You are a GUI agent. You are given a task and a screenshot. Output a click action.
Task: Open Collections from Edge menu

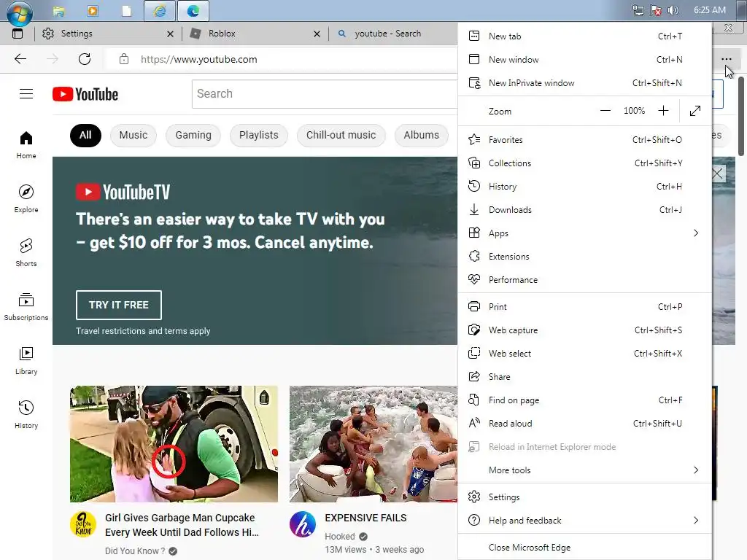coord(584,163)
